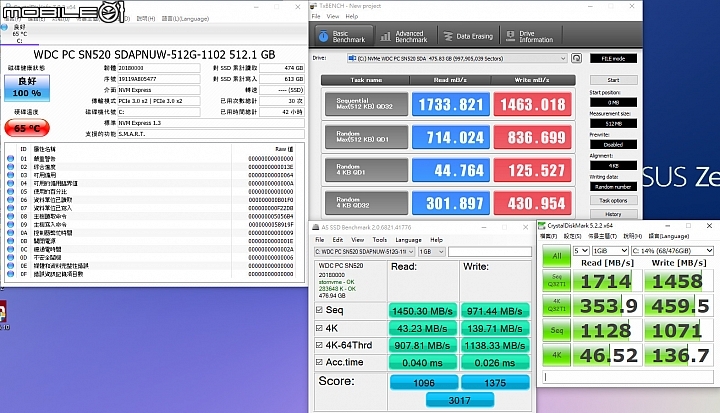Viewport: 720px width, 413px height.
Task: Open the Help menu in TxBENCH
Action: 352,16
